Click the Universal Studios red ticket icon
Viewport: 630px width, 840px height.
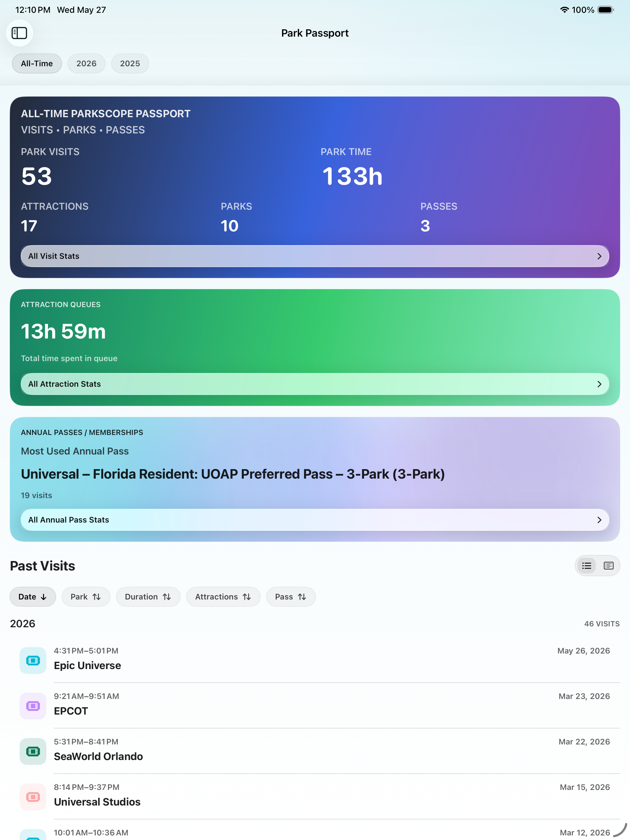pyautogui.click(x=33, y=797)
